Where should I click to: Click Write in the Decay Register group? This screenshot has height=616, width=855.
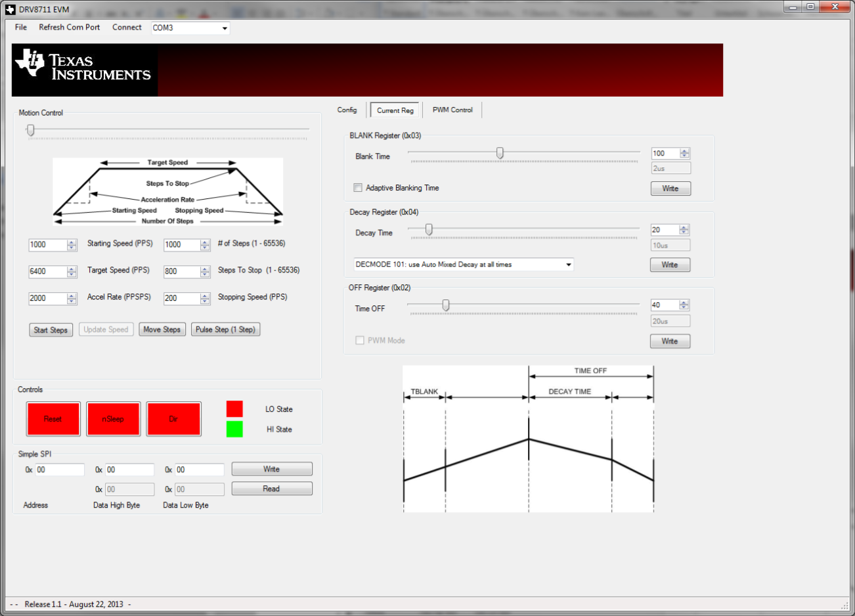click(670, 265)
